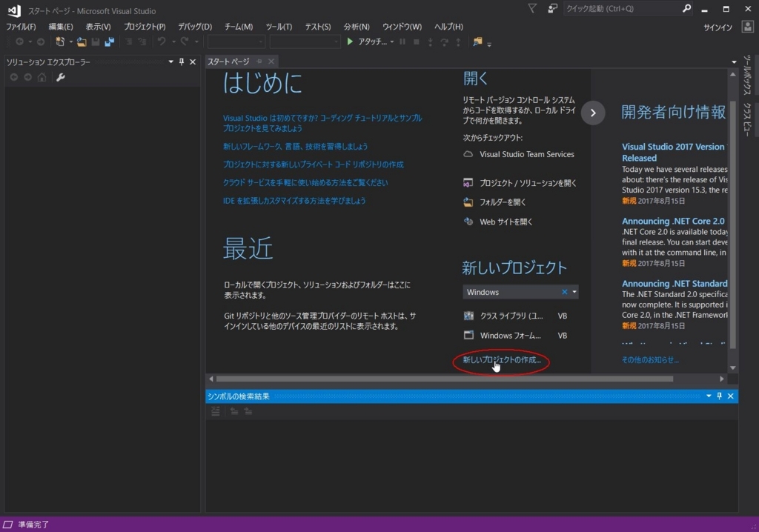759x532 pixels.
Task: Open the ファイル(F) menu
Action: pyautogui.click(x=21, y=27)
